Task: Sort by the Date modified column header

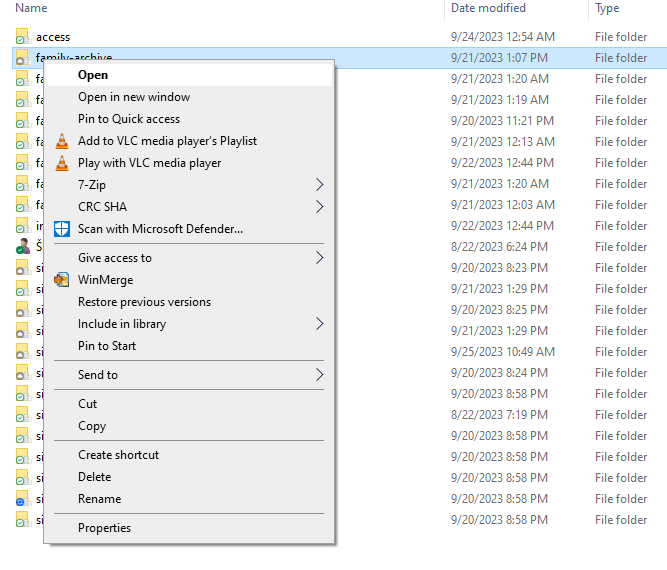Action: (x=488, y=8)
